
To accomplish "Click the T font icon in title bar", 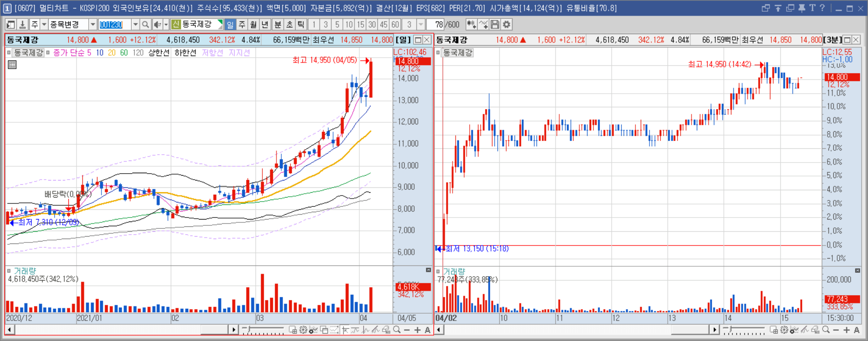I will click(x=812, y=8).
